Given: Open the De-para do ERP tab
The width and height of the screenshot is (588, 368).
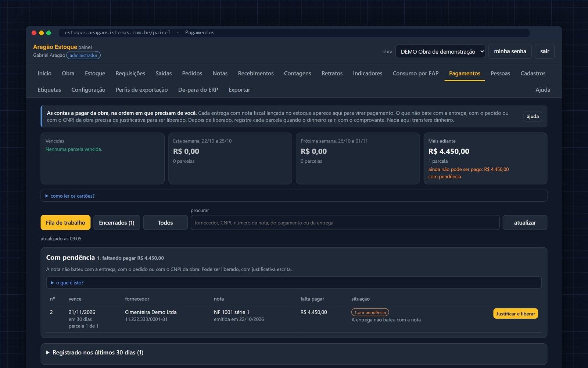Looking at the screenshot, I should (x=198, y=90).
